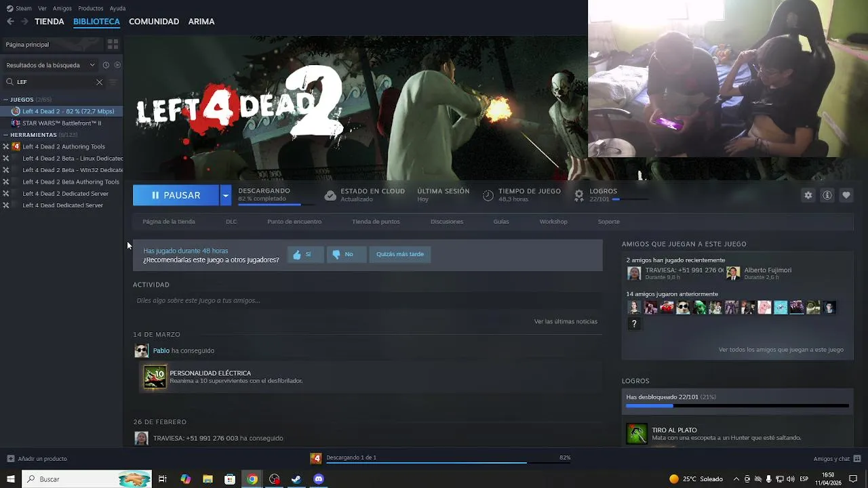Recommend the game with Sí thumbs up
Viewport: 868px width, 488px height.
[305, 255]
